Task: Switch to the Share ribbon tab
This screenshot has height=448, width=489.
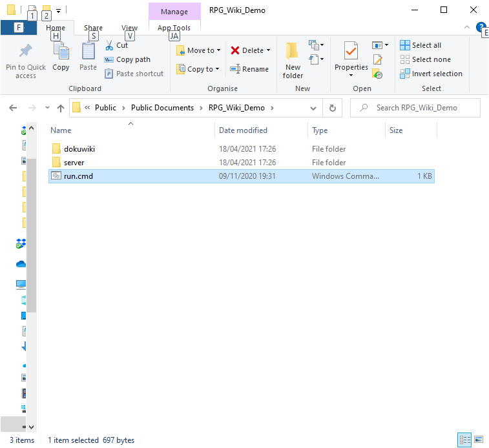Action: coord(93,28)
